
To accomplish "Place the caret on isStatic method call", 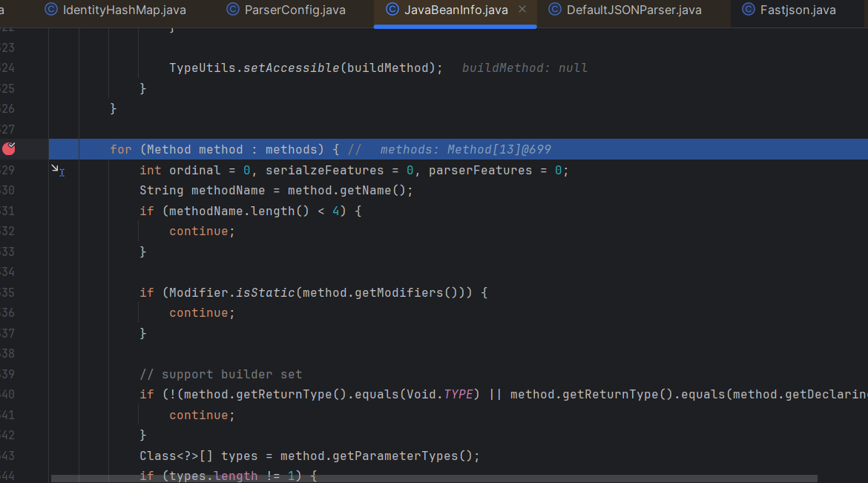I will tap(265, 293).
